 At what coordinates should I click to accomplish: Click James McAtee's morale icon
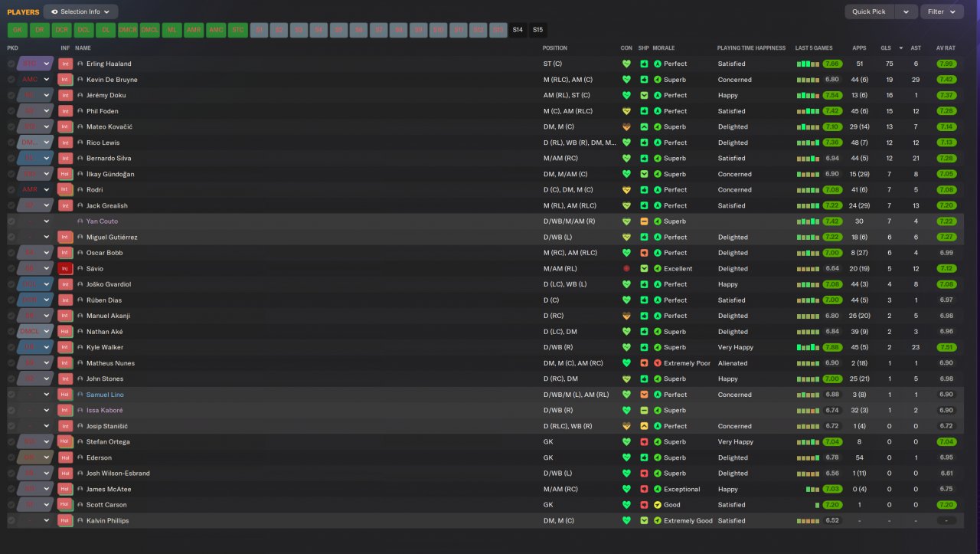[x=657, y=489]
